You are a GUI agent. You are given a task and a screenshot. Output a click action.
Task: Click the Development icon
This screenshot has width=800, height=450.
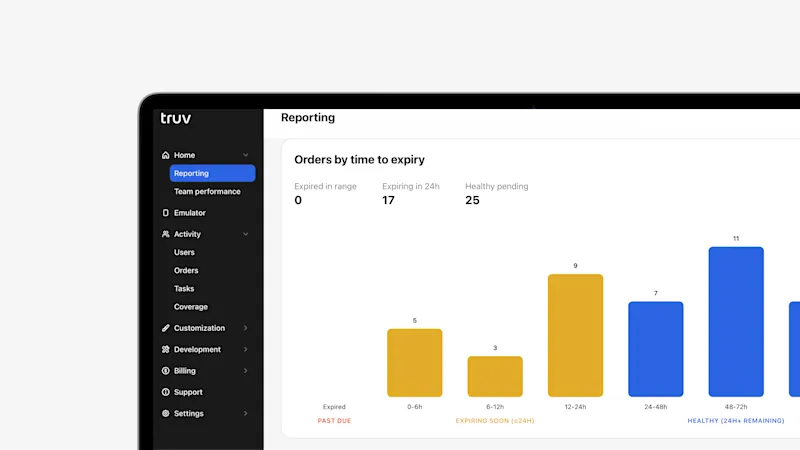point(165,349)
